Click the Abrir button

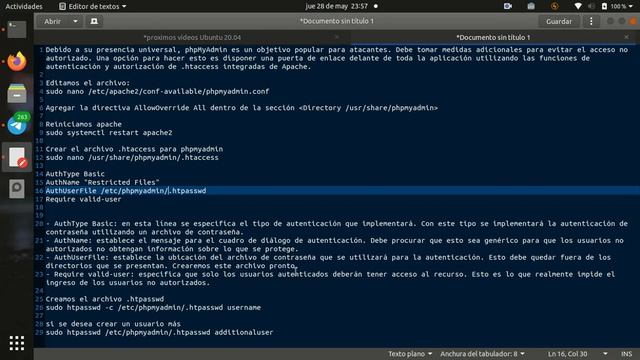[53, 21]
